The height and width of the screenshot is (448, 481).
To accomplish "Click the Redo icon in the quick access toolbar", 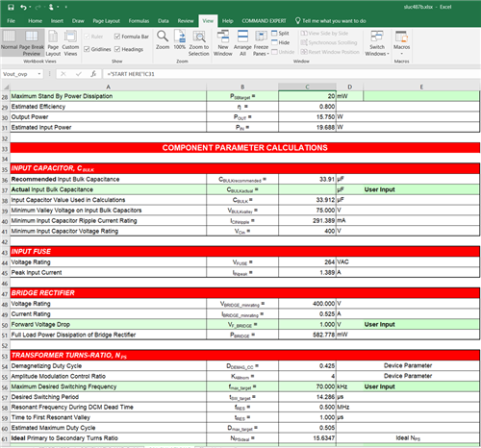I will tap(38, 7).
